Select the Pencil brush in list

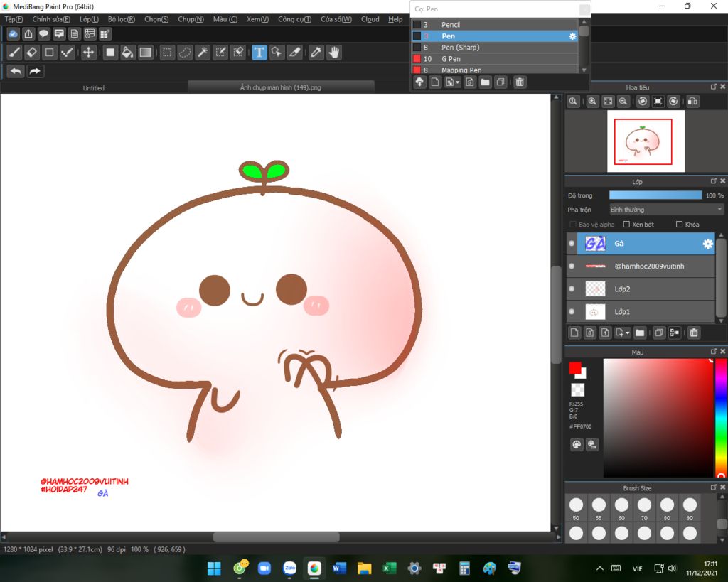(x=495, y=25)
